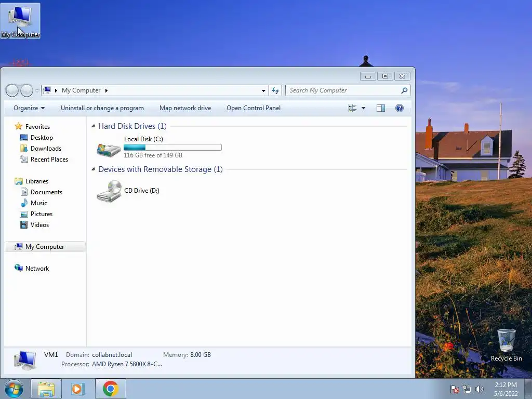Click the VM1 computer icon in details pane
This screenshot has height=399, width=532.
click(25, 360)
